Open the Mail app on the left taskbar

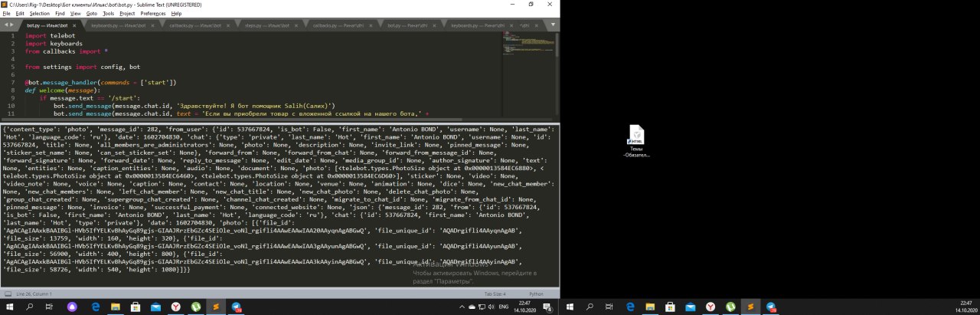[x=155, y=307]
